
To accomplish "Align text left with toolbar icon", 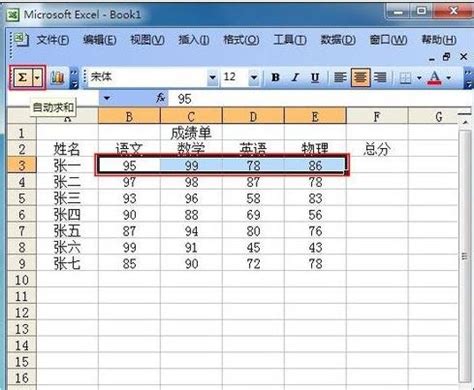I will pos(340,78).
